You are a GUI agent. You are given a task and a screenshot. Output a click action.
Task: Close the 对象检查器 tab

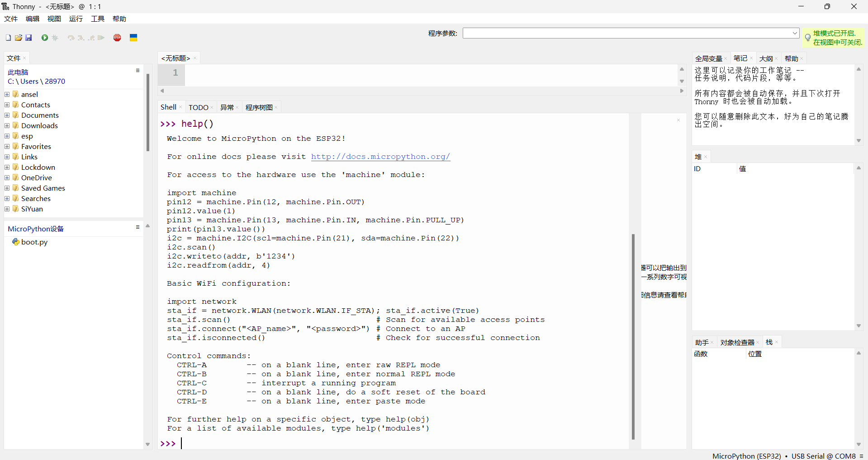coord(758,342)
